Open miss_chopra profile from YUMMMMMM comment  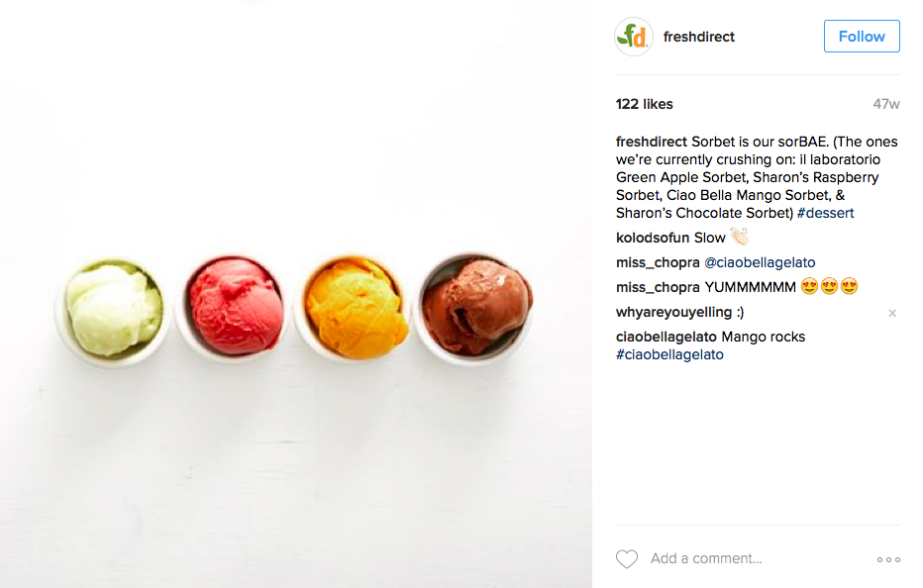[x=658, y=287]
